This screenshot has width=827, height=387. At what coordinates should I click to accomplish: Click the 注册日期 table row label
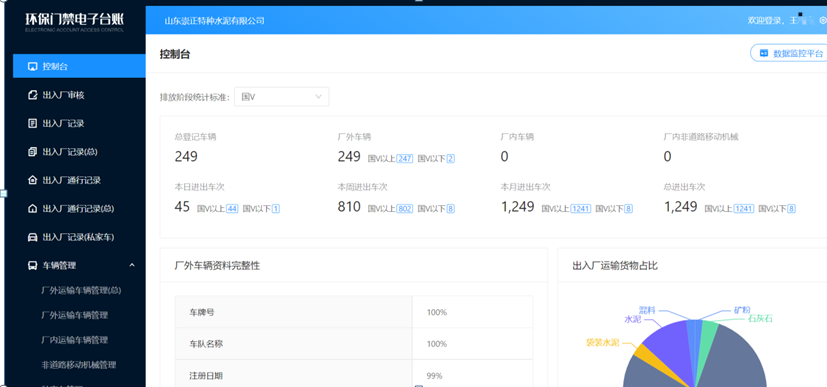coord(206,375)
